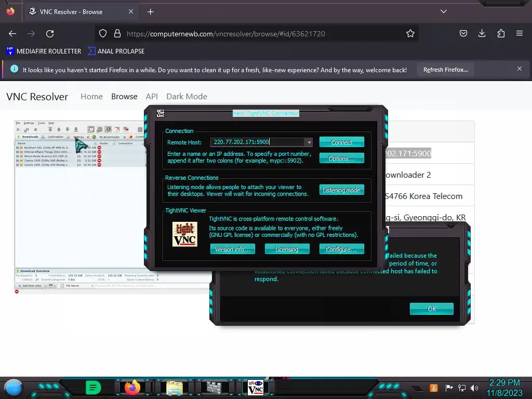This screenshot has width=532, height=399.
Task: Click the 'g-si, Gyeonggi-do, KR' location text
Action: point(427,218)
